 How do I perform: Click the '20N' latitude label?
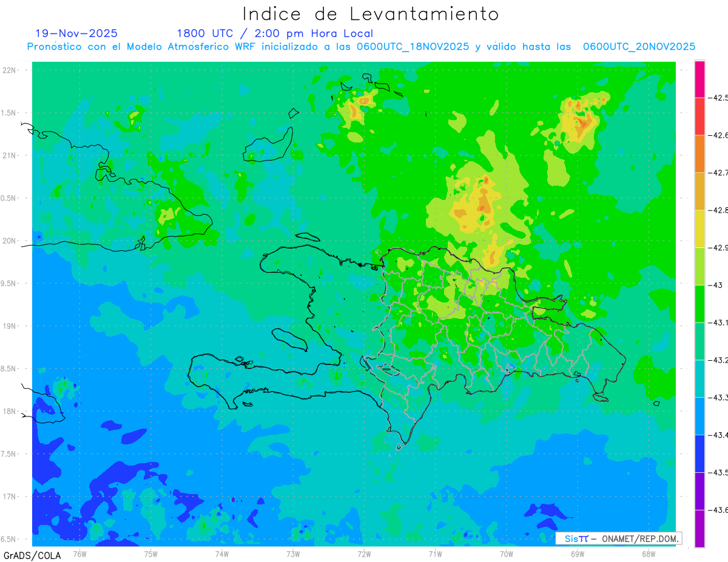point(10,241)
